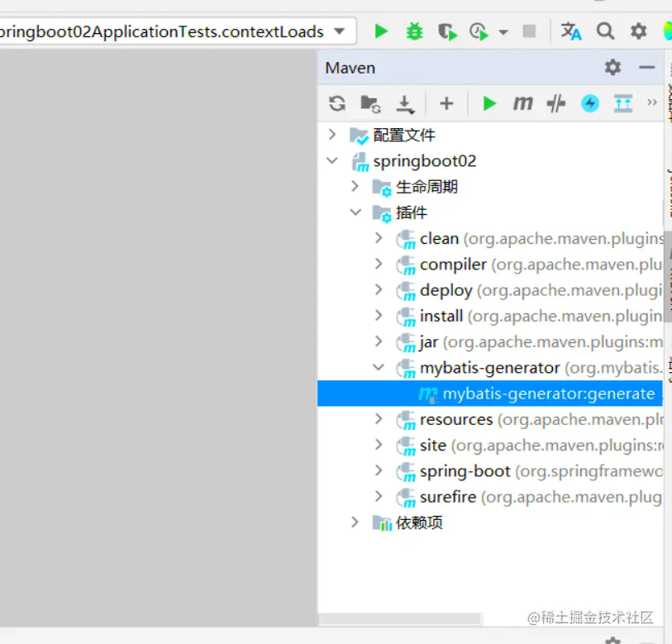Hide the Maven tool window

(x=646, y=67)
